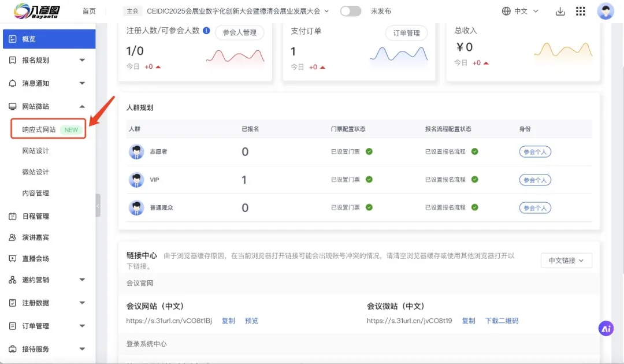Click 参会个人 tag in VIP row
Viewport: 624px width, 364px height.
pos(534,180)
